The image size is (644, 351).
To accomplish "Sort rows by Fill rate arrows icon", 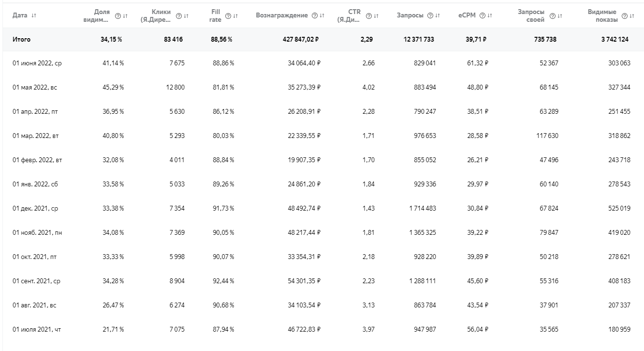I will point(235,16).
